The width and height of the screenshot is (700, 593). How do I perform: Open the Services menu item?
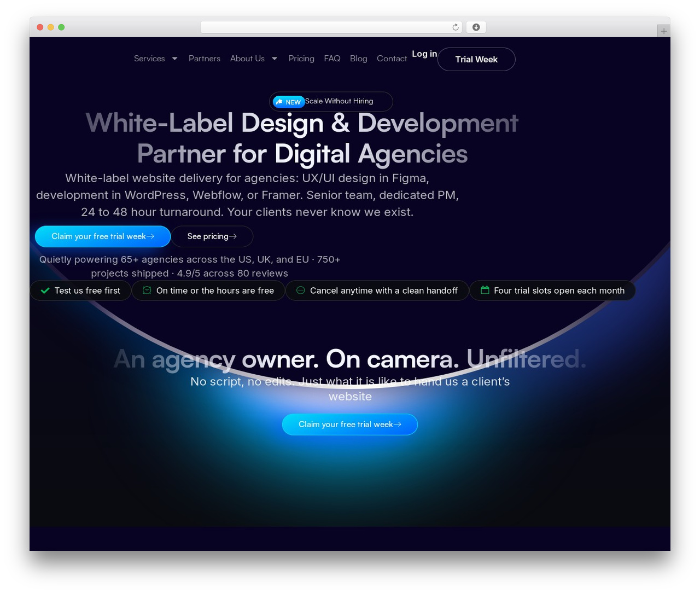[x=149, y=59]
